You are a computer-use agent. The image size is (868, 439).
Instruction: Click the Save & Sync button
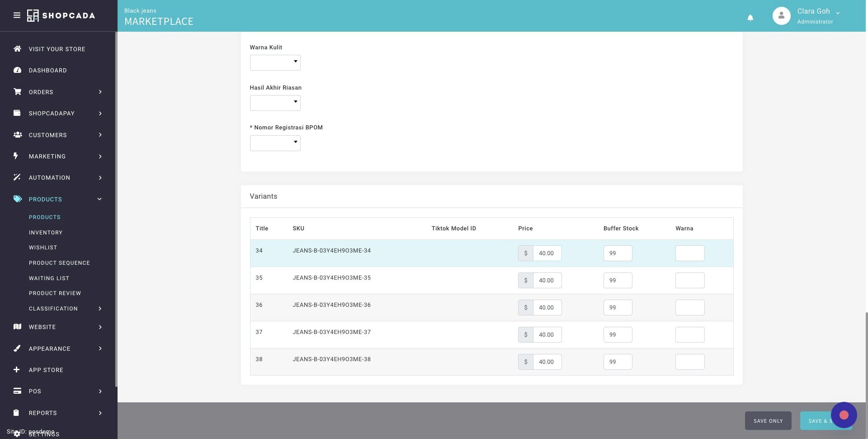(826, 421)
